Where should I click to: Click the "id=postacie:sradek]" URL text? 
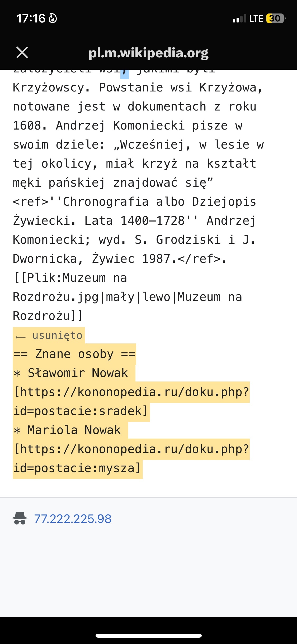[81, 411]
